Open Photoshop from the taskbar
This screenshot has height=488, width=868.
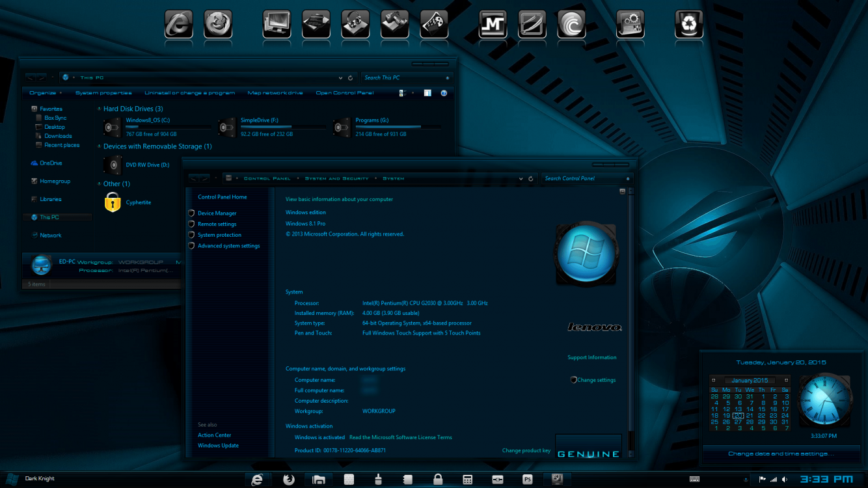coord(527,479)
